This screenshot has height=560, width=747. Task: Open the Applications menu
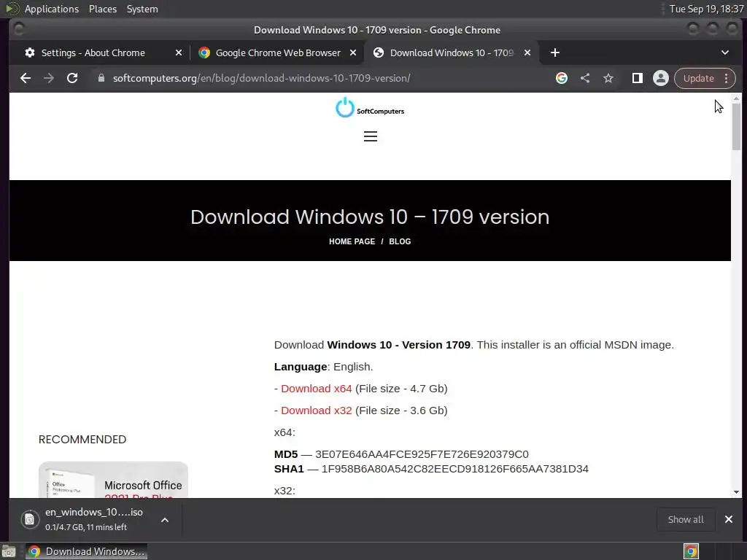tap(52, 9)
